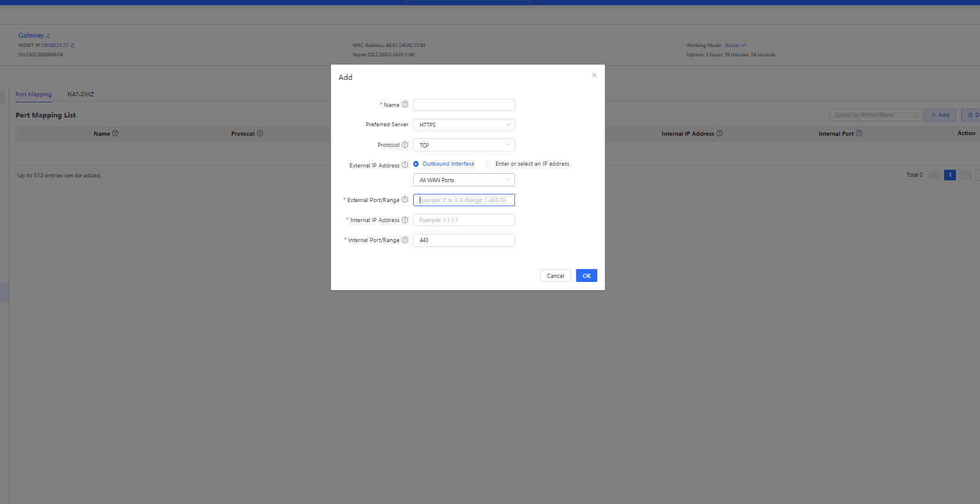Click the External IP Address help icon
The width and height of the screenshot is (980, 504).
(404, 165)
